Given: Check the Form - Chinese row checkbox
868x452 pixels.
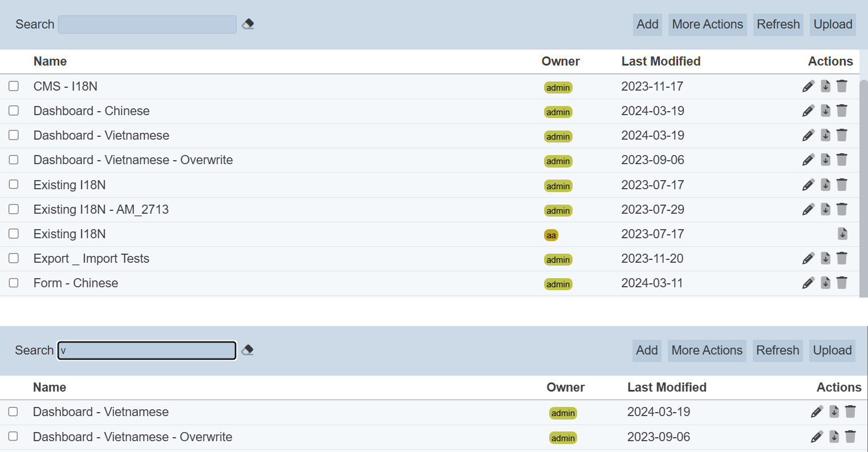Looking at the screenshot, I should (14, 283).
